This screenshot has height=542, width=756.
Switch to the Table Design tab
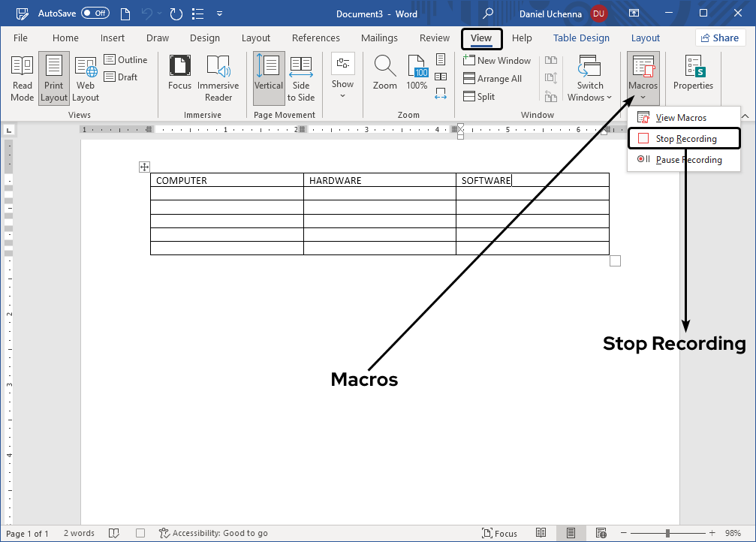(580, 38)
